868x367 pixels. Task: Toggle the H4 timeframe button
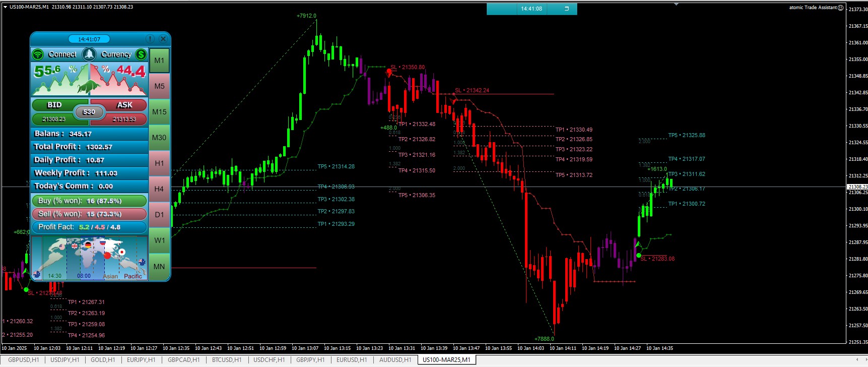(x=159, y=189)
